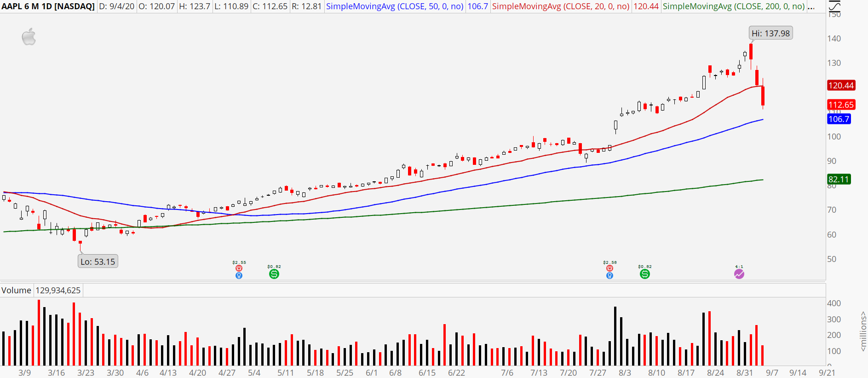Click the purple 4:1 stock split icon
This screenshot has width=868, height=378.
tap(739, 274)
